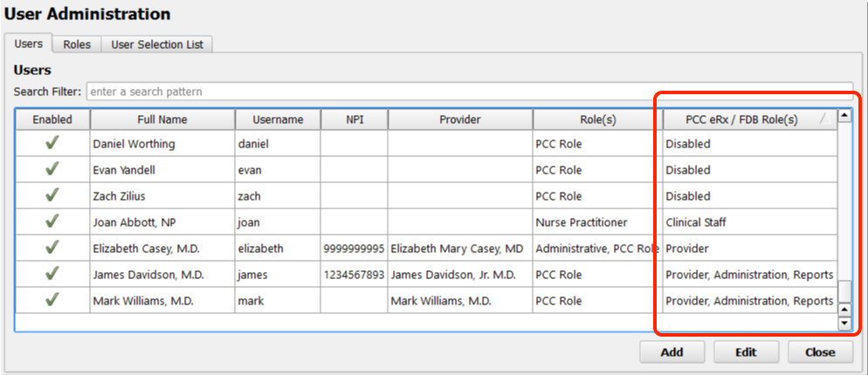868x375 pixels.
Task: Click username cell 'zach'
Action: tap(278, 196)
